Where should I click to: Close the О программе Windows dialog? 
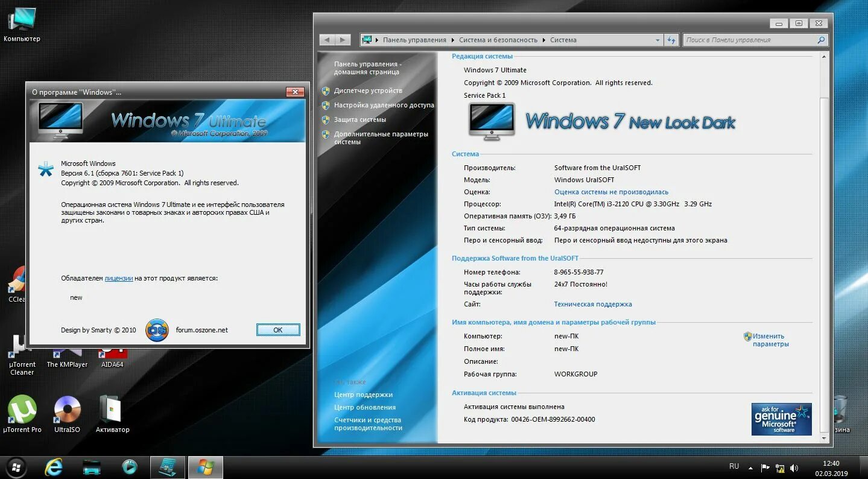coord(294,92)
